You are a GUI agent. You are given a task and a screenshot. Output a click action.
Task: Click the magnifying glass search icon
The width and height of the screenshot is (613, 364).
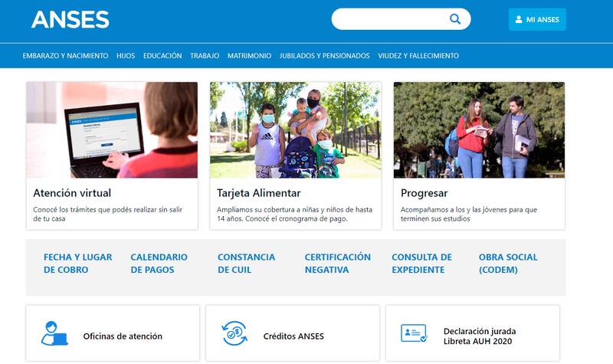pos(455,18)
